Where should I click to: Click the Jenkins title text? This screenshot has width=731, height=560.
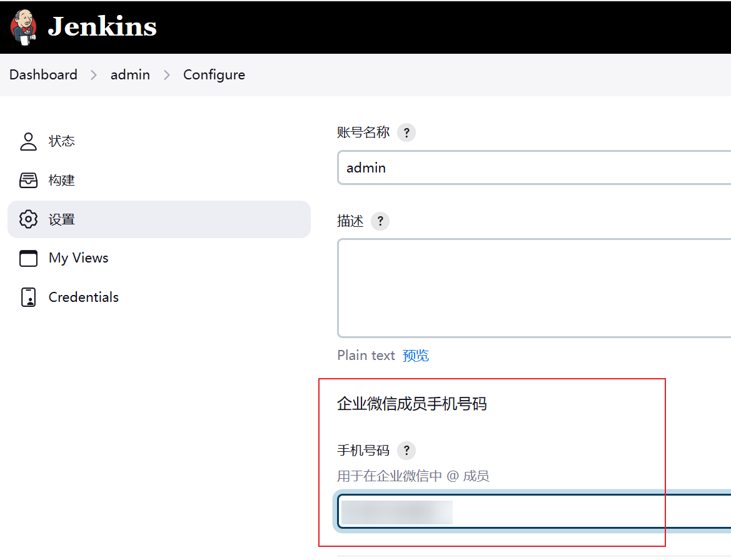[x=102, y=27]
